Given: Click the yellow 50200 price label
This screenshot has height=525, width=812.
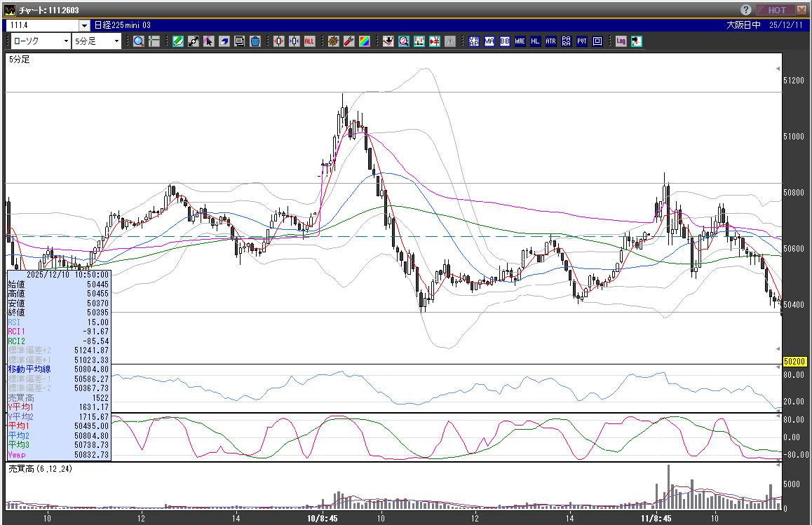Looking at the screenshot, I should [794, 362].
